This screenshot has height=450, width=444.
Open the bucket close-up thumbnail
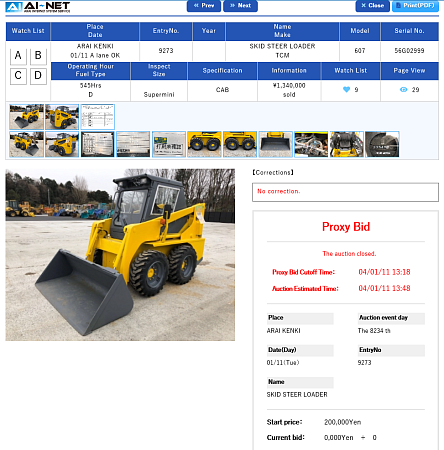(276, 144)
